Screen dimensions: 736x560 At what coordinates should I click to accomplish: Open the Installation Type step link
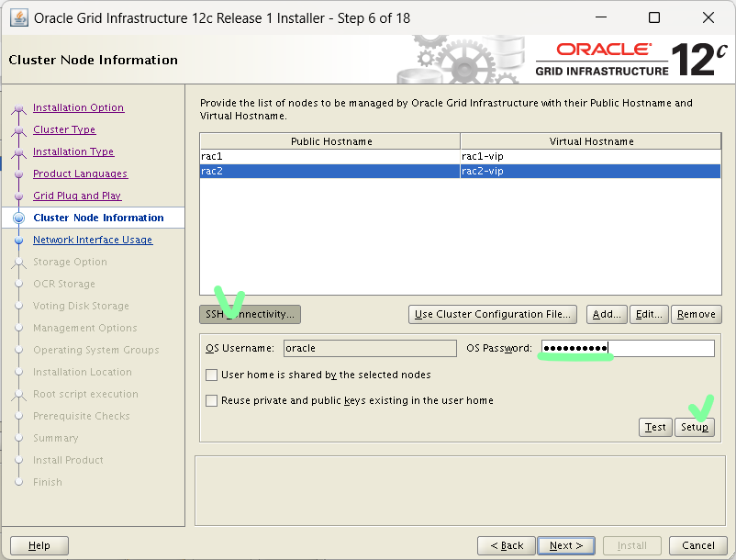pyautogui.click(x=73, y=151)
